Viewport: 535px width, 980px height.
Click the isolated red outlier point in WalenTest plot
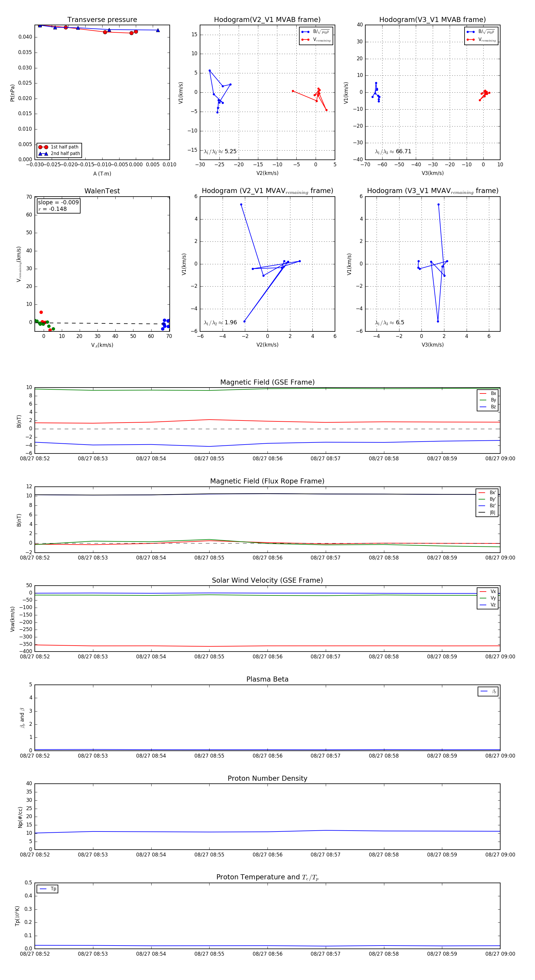41,312
